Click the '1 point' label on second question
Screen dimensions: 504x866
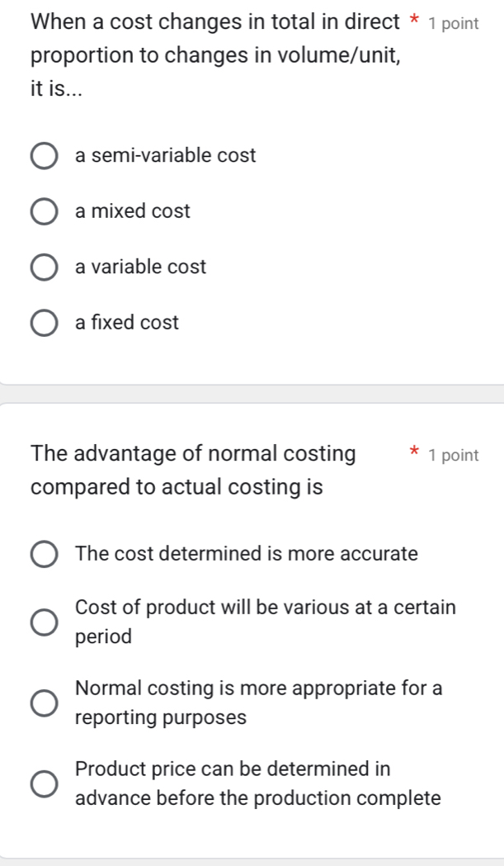pyautogui.click(x=454, y=455)
